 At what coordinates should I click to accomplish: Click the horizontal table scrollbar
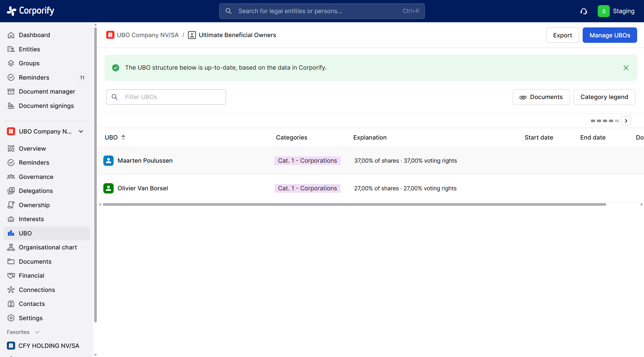[354, 205]
